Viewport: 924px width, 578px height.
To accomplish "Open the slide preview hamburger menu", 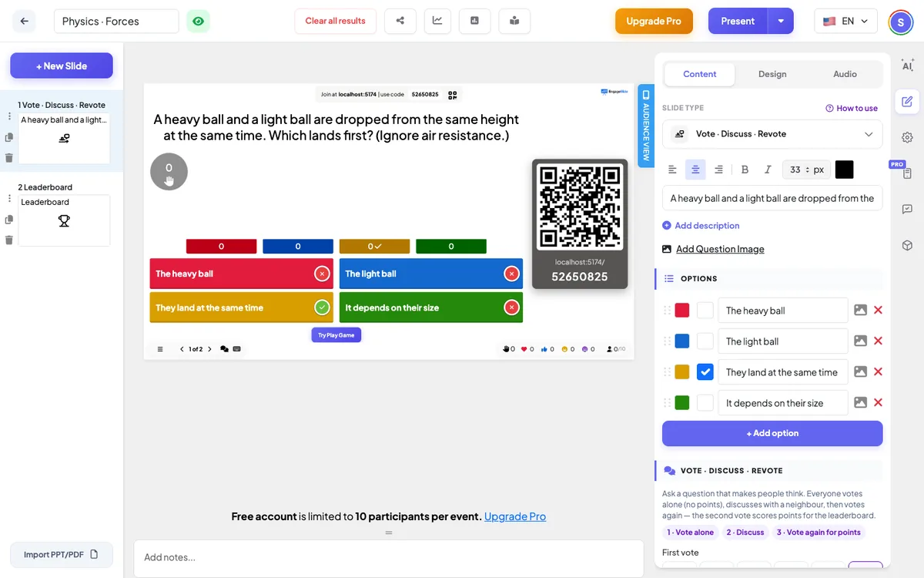I will (x=160, y=349).
